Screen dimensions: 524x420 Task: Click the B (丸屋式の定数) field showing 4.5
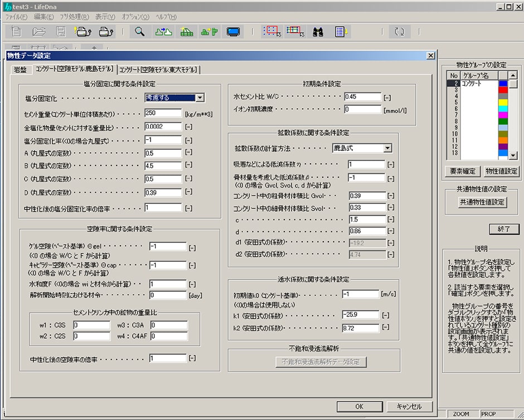163,166
